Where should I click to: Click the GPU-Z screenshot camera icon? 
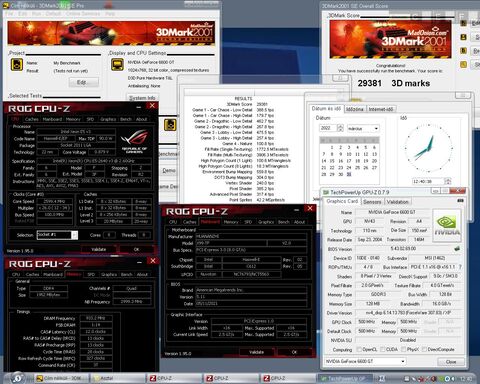[460, 201]
